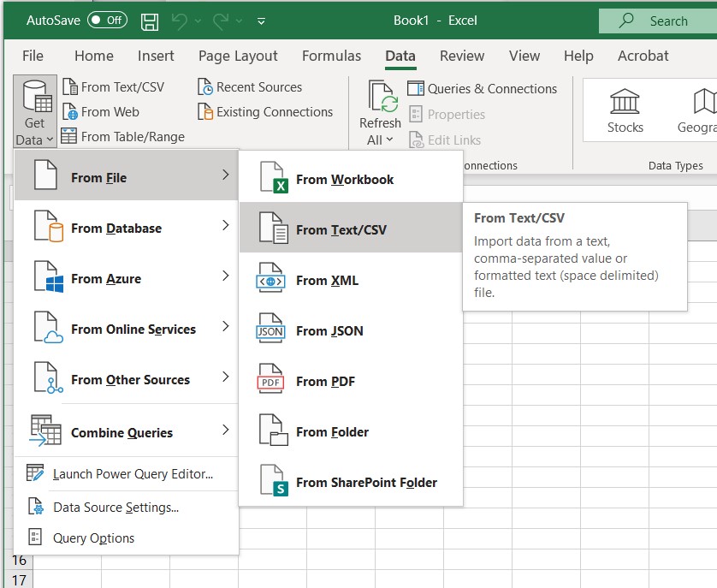Go to the Review tab

coord(462,56)
